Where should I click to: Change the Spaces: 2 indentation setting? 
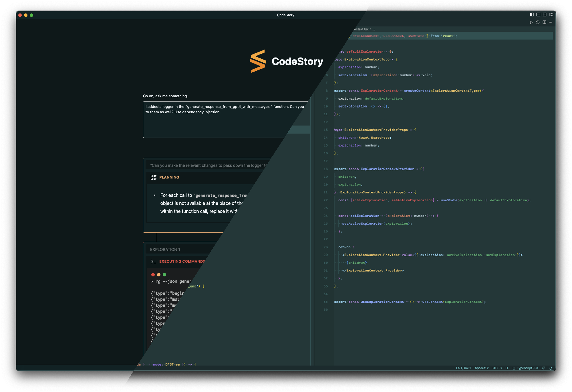[482, 368]
